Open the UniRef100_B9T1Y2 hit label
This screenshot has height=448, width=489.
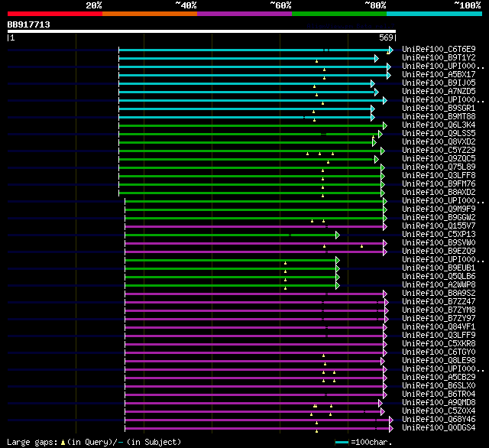pos(439,57)
